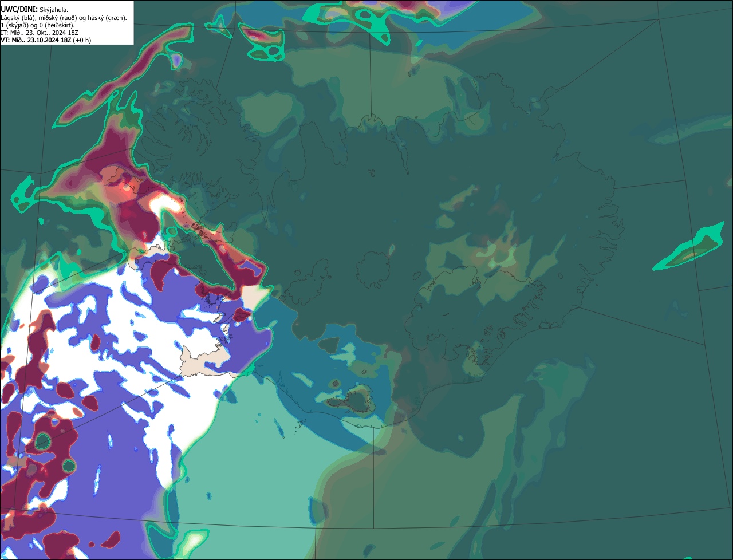Click the 'VT: Mið.. 23.10.2024 18Z (+0 h)' line
The width and height of the screenshot is (733, 560).
pyautogui.click(x=46, y=40)
